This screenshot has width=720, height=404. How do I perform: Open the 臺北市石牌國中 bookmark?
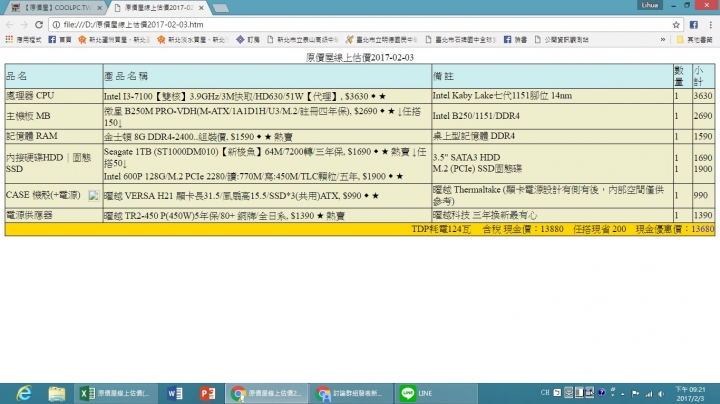461,39
